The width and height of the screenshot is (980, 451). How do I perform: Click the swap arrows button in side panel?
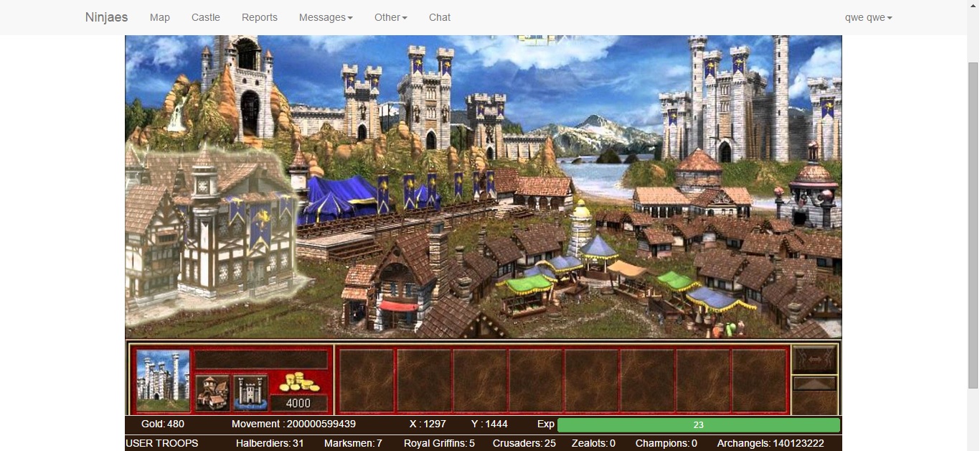[x=814, y=358]
